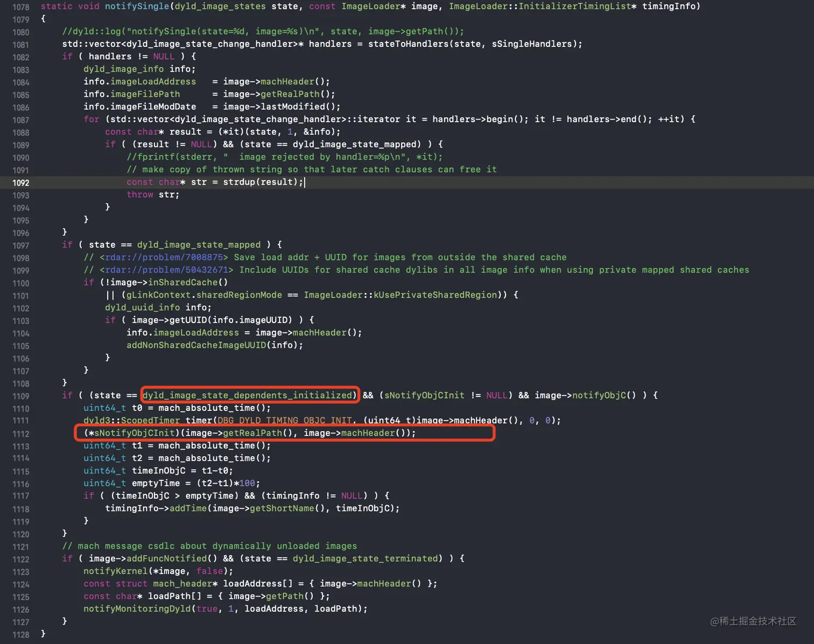This screenshot has height=644, width=814.
Task: Click loadPath[] declaration on line 1125
Action: [x=174, y=596]
